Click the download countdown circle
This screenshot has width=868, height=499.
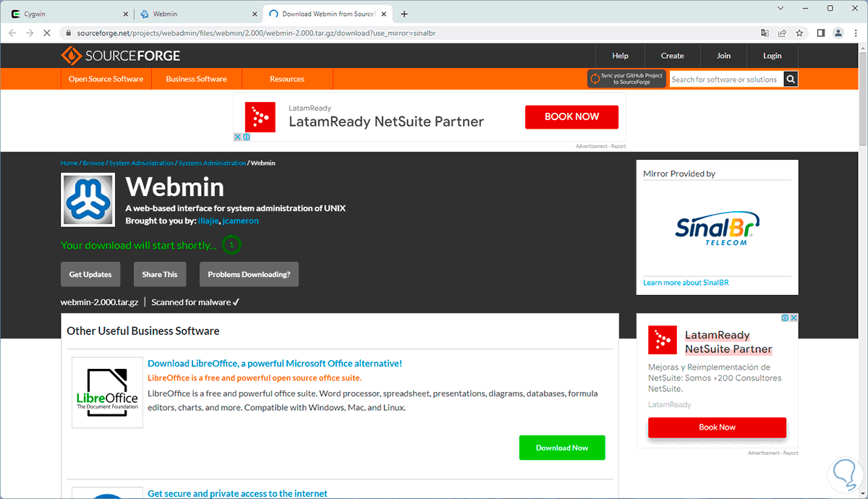231,245
